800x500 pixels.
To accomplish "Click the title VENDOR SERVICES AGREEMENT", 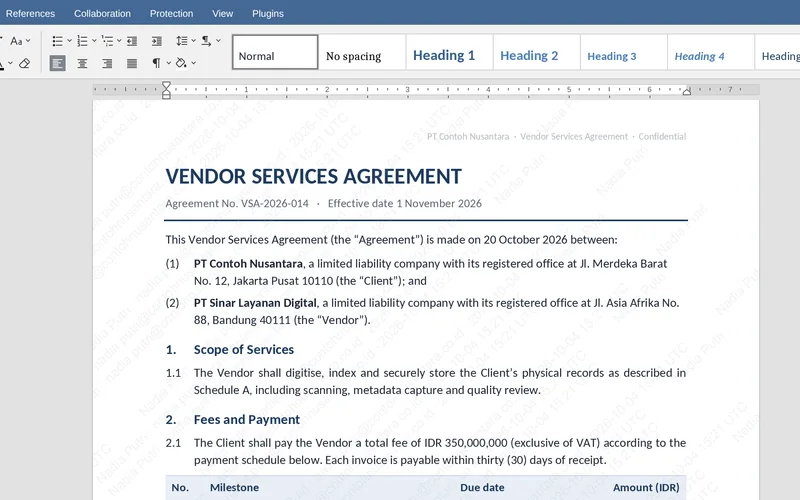I will pyautogui.click(x=313, y=177).
